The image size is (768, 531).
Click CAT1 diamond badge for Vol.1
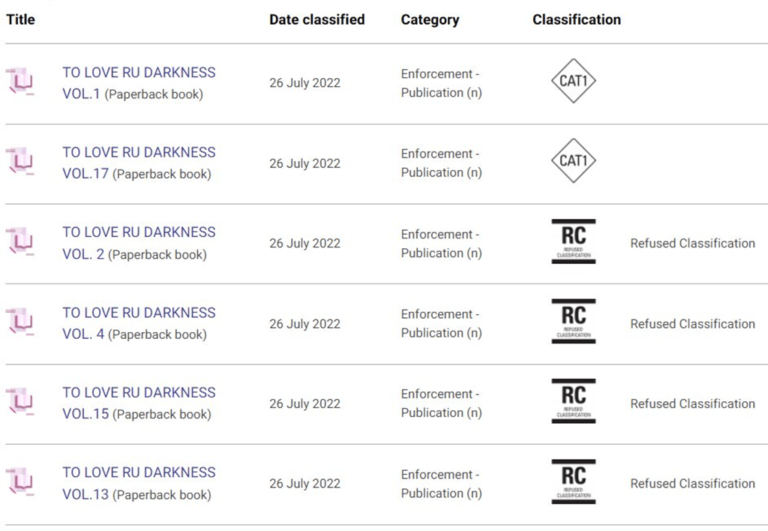pos(573,83)
